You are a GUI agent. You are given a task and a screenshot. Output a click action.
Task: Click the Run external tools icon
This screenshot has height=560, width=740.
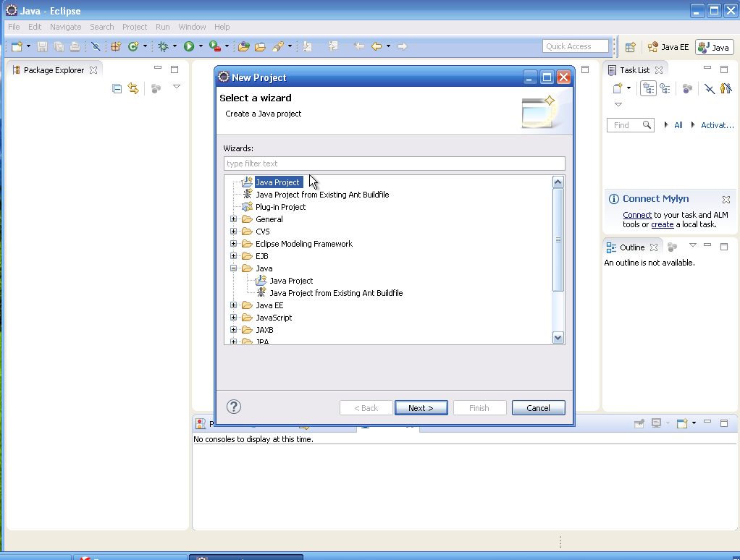tap(215, 46)
